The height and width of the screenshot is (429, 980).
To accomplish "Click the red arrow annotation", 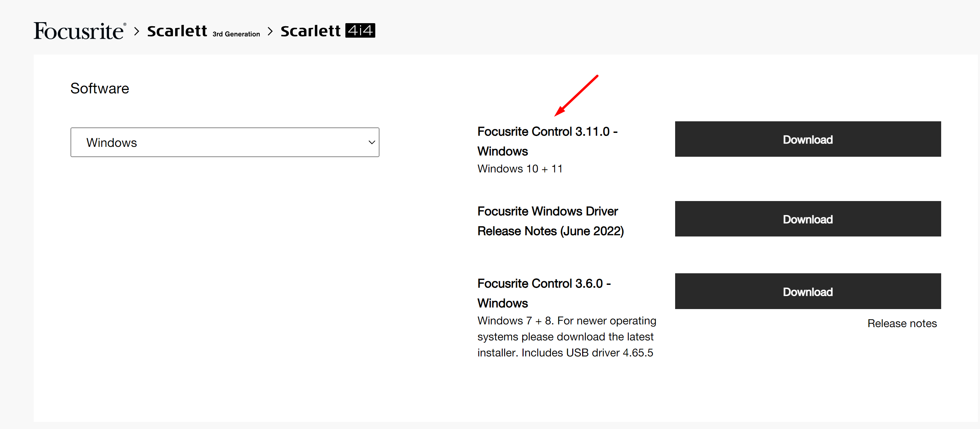I will click(x=576, y=95).
